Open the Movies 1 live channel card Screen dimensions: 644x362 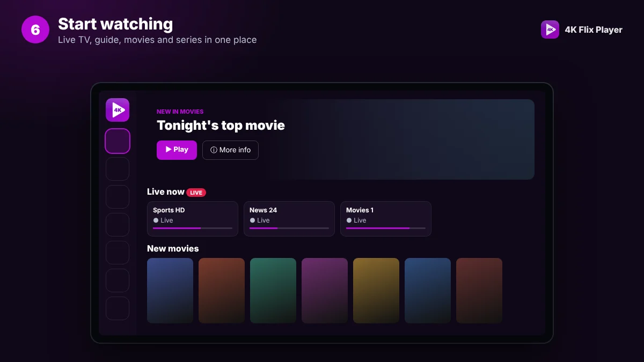pyautogui.click(x=386, y=219)
